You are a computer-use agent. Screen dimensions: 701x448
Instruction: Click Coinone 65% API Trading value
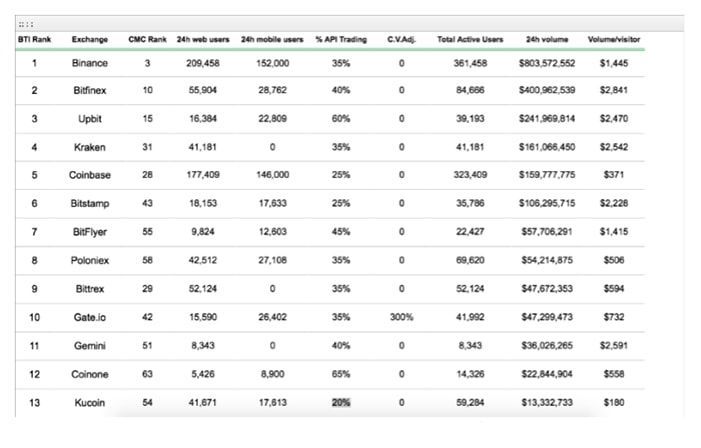coord(341,374)
